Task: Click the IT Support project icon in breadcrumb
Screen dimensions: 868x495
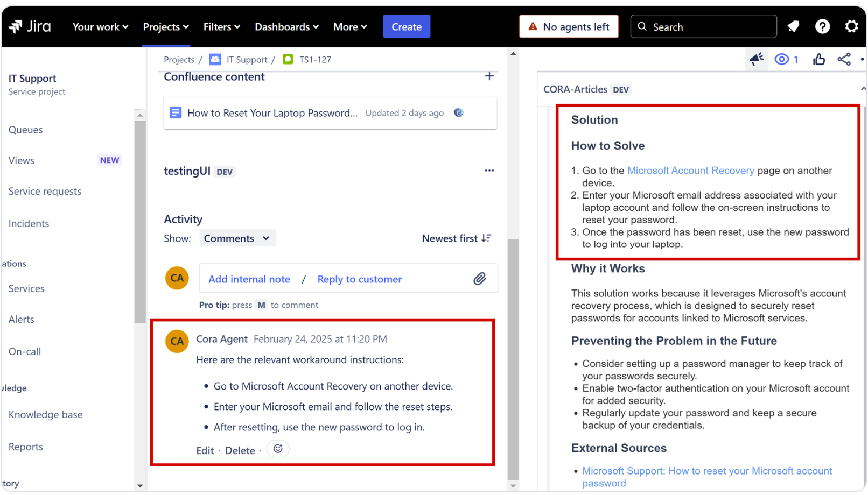Action: tap(215, 59)
